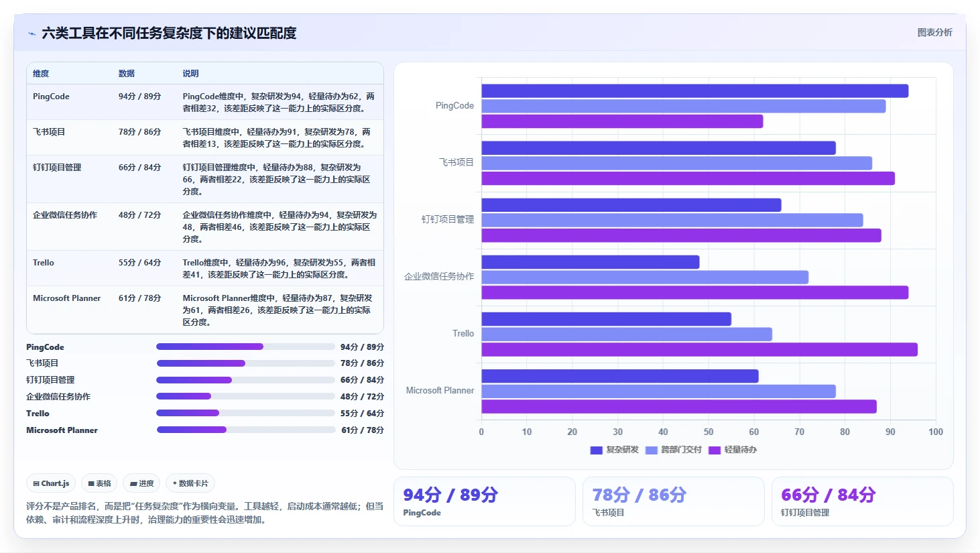Screen dimensions: 980x553
Task: Select the Trello table row name
Action: click(44, 263)
